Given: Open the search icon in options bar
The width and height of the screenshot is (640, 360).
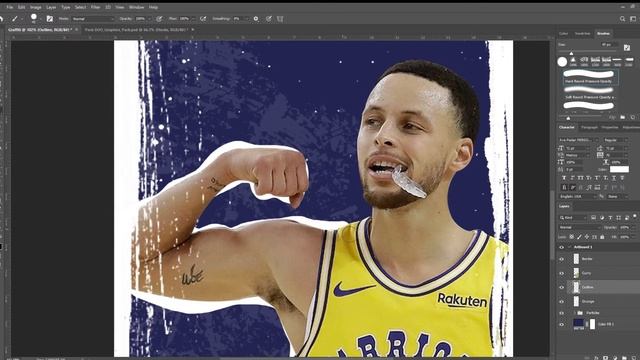Looking at the screenshot, I should (622, 19).
